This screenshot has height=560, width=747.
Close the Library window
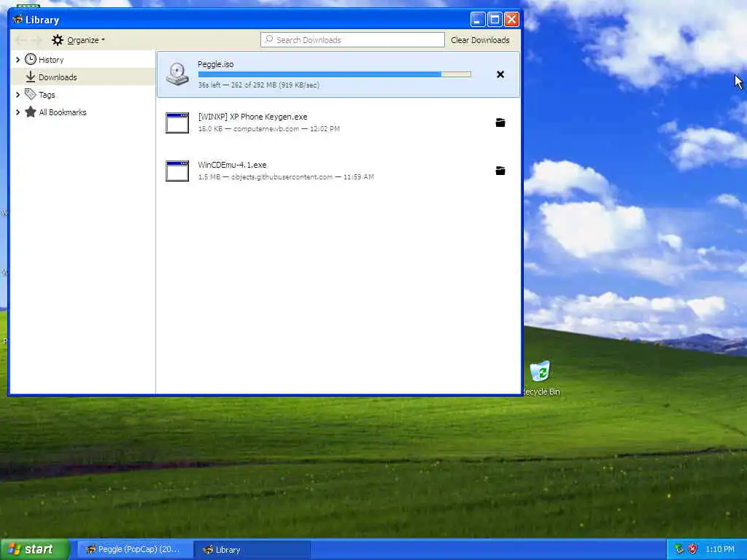[x=511, y=20]
